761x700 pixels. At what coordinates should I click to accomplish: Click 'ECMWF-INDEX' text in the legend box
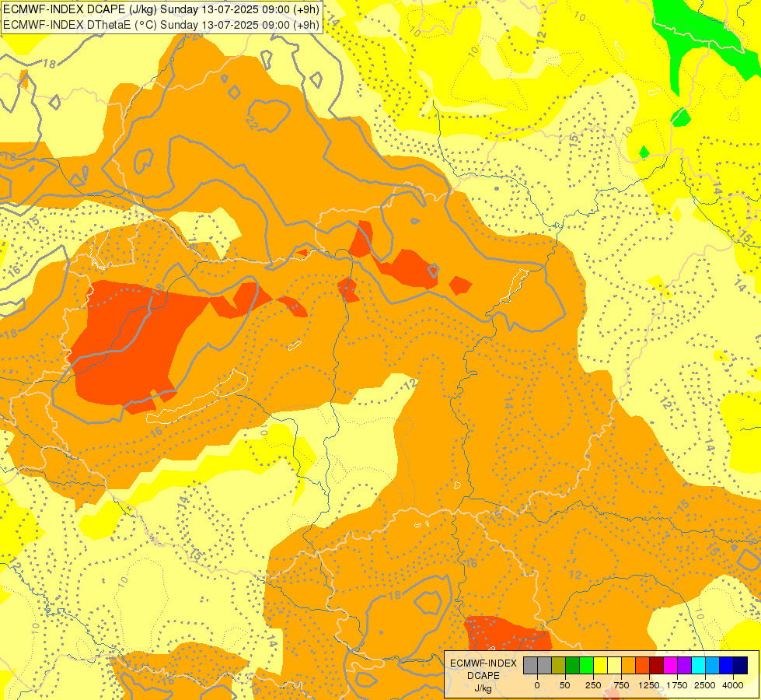[483, 663]
